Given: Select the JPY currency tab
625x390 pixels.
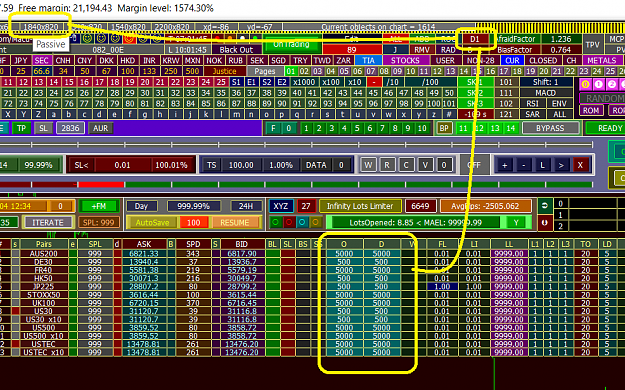Looking at the screenshot, I should pyautogui.click(x=21, y=60).
